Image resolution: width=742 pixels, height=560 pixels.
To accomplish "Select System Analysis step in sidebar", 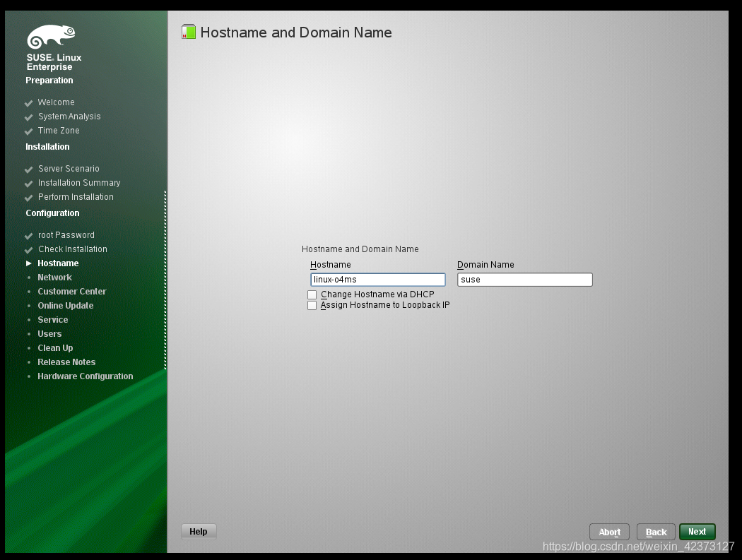I will 69,117.
